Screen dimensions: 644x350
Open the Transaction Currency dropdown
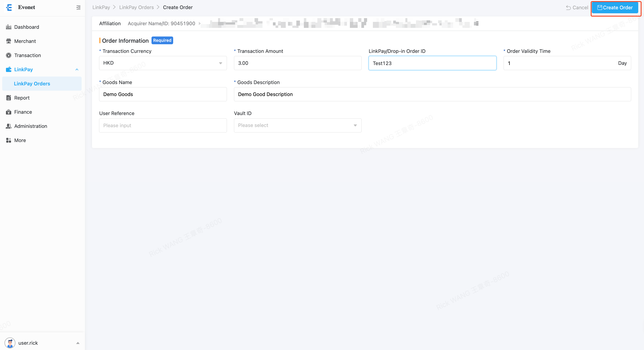pyautogui.click(x=163, y=63)
